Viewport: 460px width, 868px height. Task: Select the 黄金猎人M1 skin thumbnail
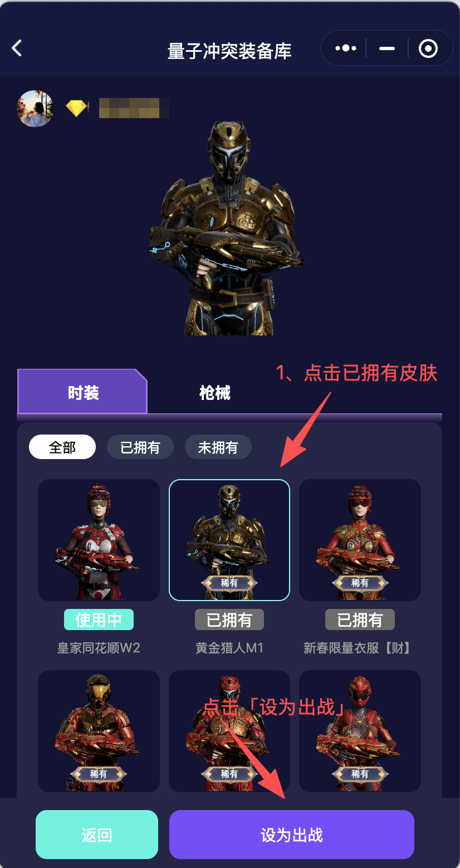[x=229, y=540]
